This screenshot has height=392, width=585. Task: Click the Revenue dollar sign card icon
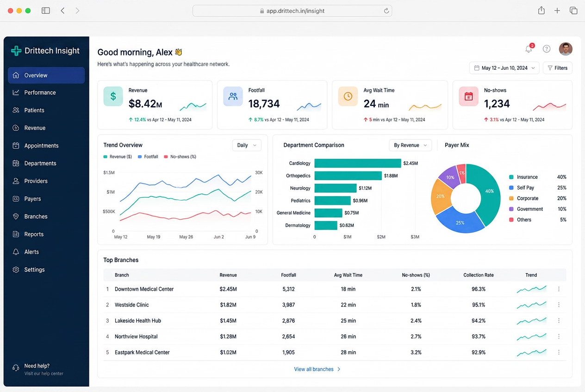coord(113,96)
